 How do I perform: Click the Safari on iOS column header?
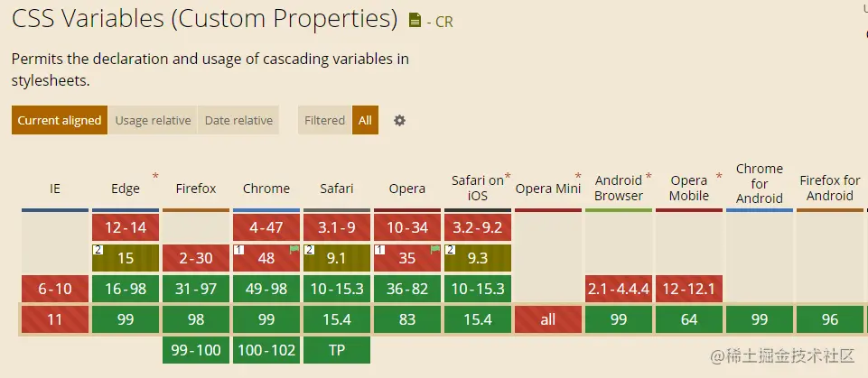point(477,188)
